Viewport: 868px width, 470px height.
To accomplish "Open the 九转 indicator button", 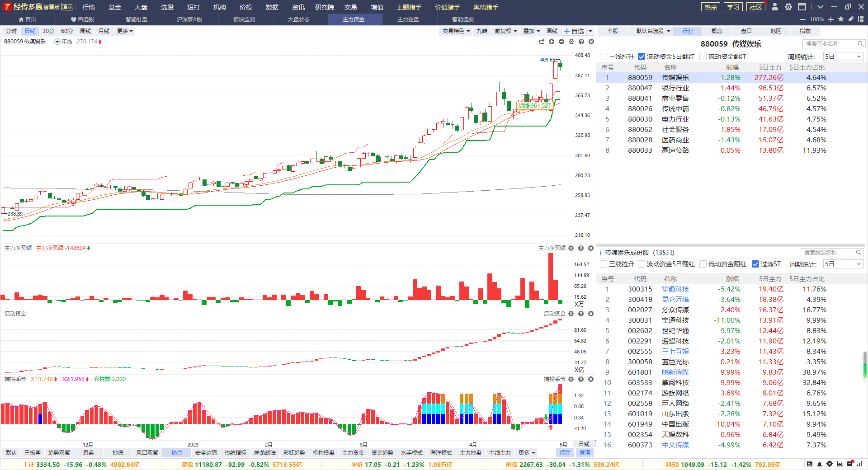I will pyautogui.click(x=482, y=31).
